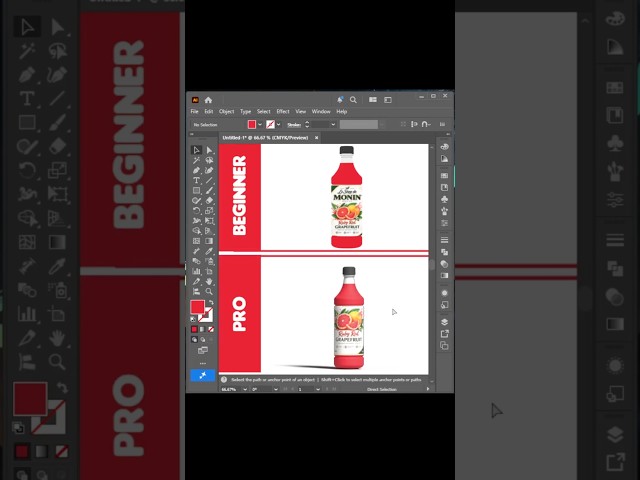Open the Help menu
Image resolution: width=640 pixels, height=480 pixels.
[342, 111]
